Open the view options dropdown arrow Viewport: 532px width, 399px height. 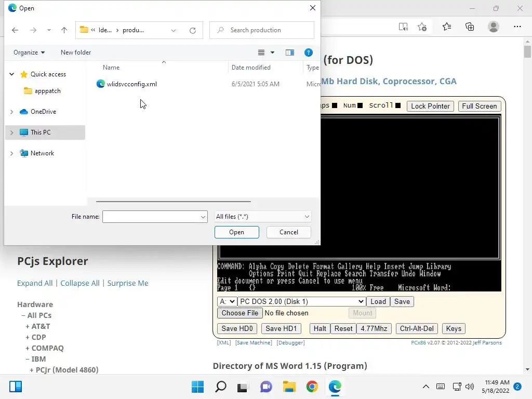pos(272,52)
